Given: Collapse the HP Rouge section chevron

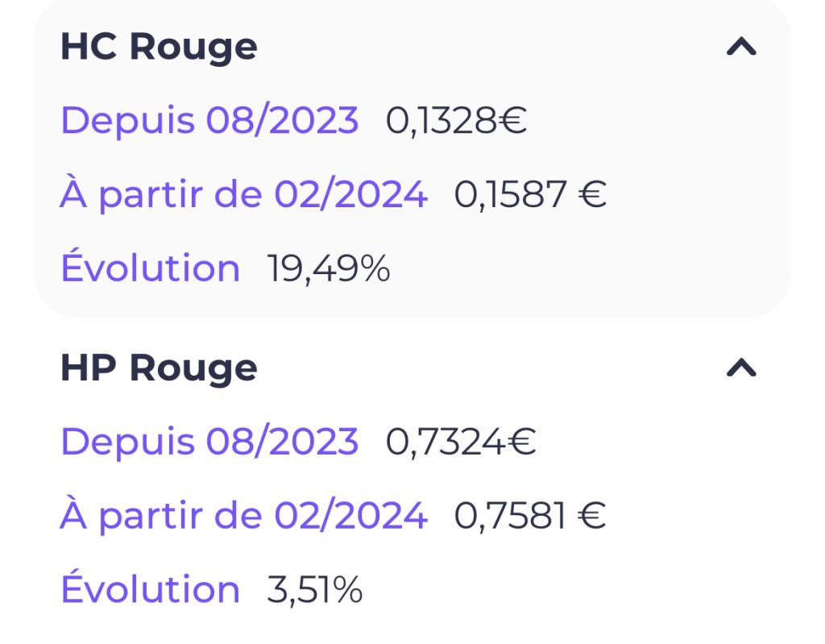Looking at the screenshot, I should pos(741,368).
